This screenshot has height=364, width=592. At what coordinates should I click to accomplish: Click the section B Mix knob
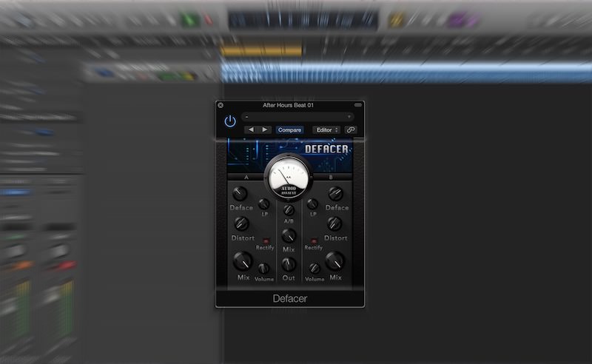(x=335, y=261)
